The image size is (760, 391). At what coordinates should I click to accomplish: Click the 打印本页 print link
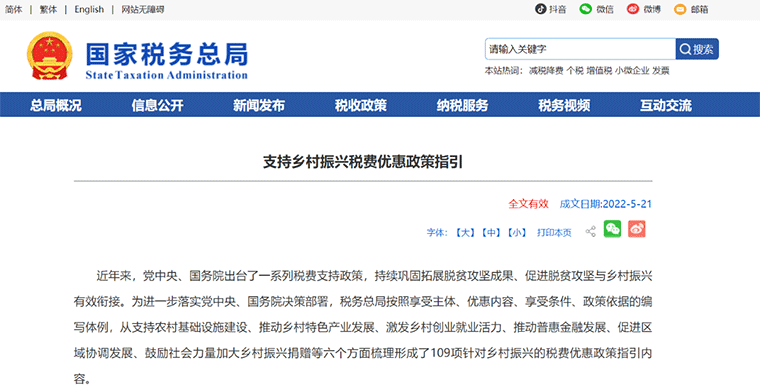click(x=554, y=233)
